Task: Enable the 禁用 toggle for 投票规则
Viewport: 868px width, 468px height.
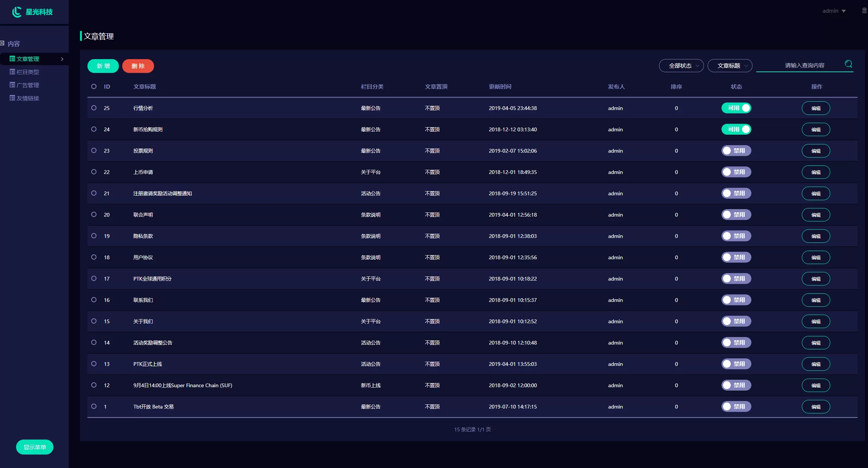Action: (736, 151)
